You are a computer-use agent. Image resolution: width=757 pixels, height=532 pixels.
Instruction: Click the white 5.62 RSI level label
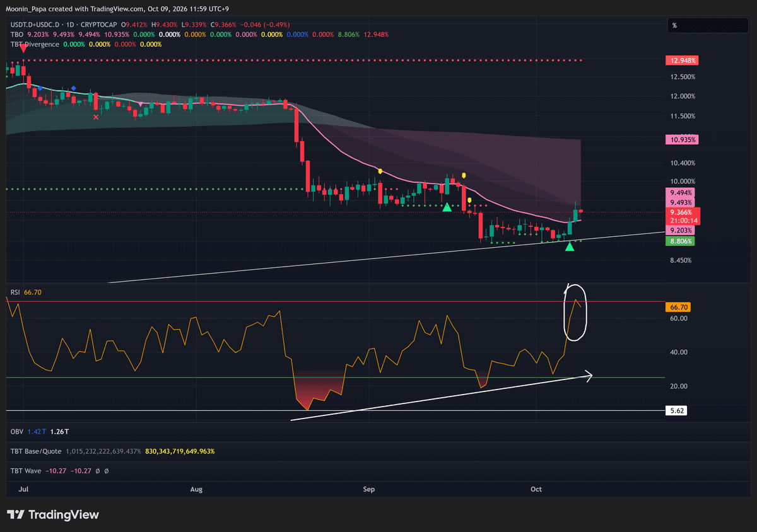pyautogui.click(x=677, y=411)
